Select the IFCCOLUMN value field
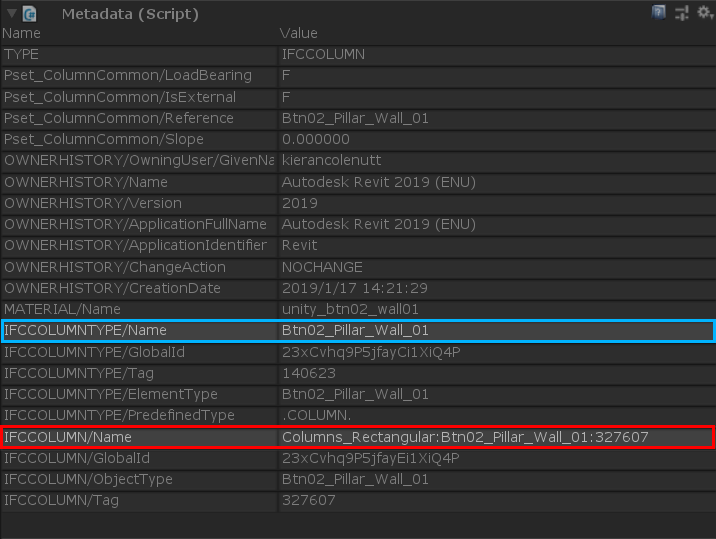The width and height of the screenshot is (716, 539). (x=497, y=54)
